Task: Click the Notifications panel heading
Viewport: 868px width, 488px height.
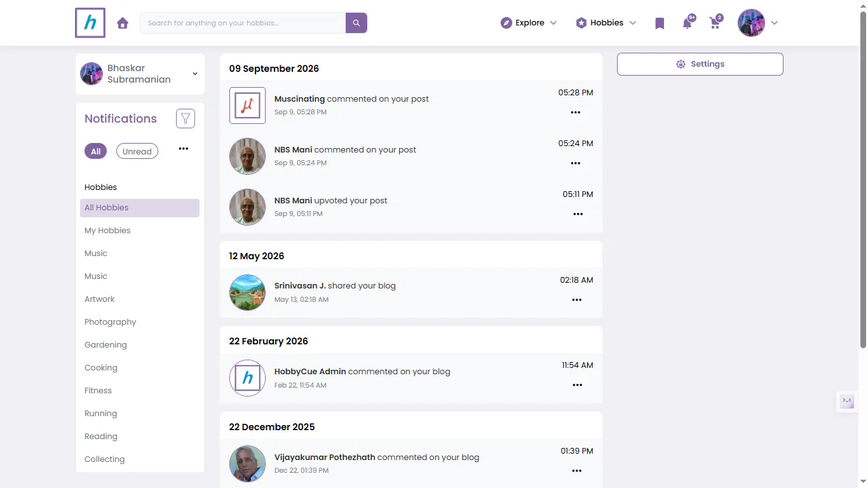Action: (121, 119)
